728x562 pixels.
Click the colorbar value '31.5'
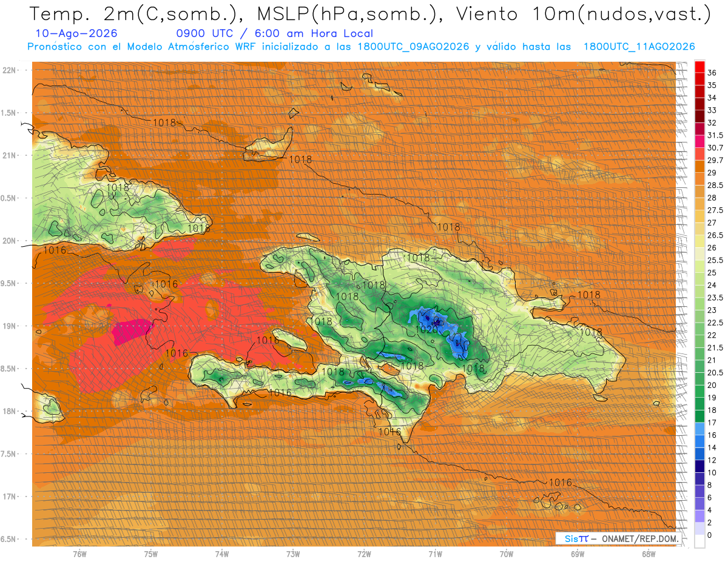click(715, 135)
